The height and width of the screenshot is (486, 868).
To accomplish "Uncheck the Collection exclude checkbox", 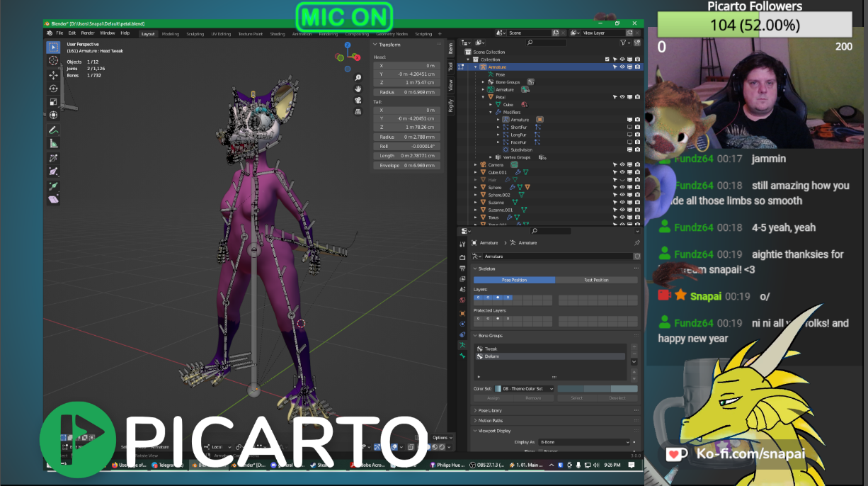I will pyautogui.click(x=607, y=60).
